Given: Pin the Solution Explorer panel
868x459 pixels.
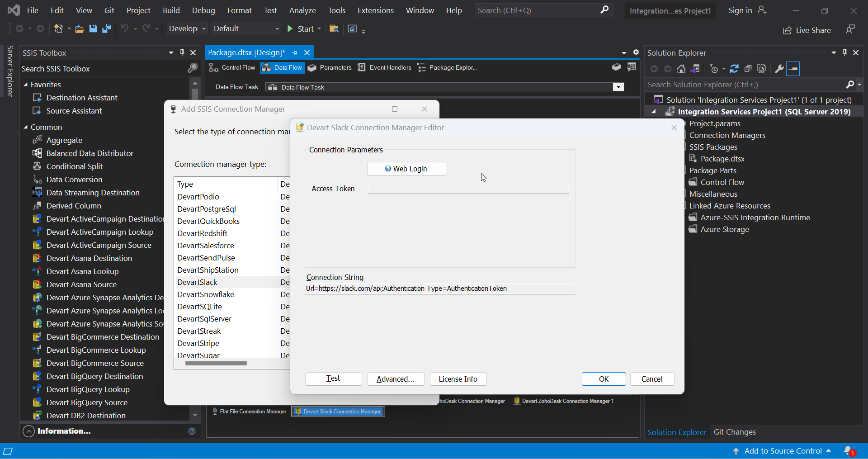Looking at the screenshot, I should pos(845,53).
